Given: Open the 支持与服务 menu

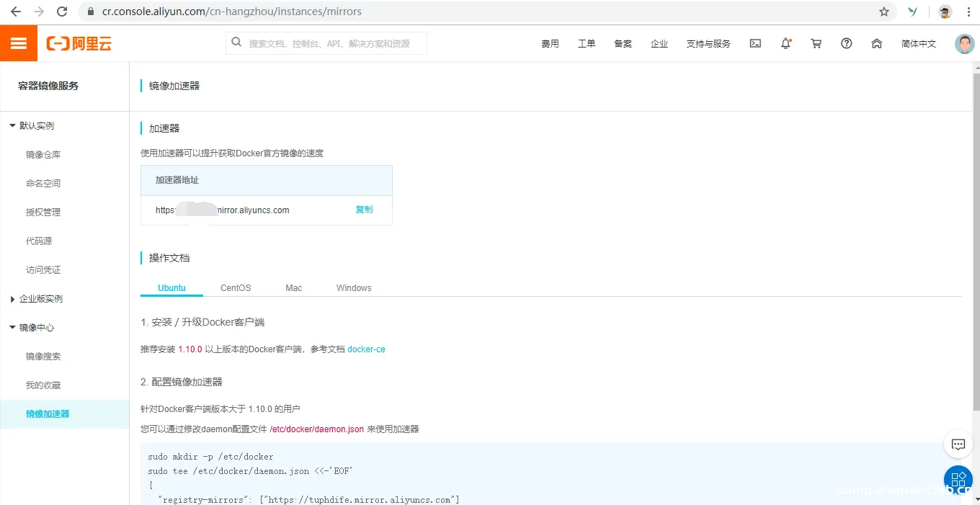Looking at the screenshot, I should [x=708, y=44].
